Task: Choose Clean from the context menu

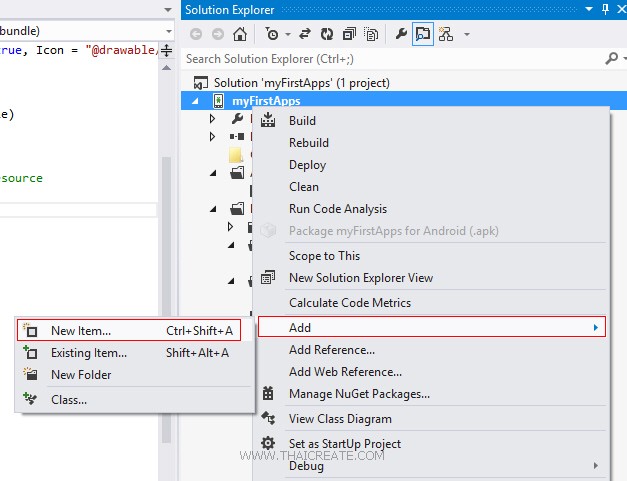Action: point(304,187)
